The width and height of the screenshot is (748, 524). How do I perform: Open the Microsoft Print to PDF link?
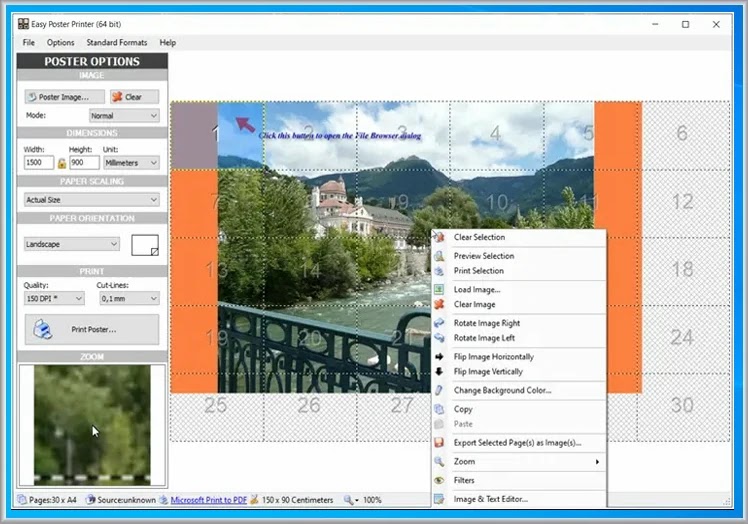click(x=208, y=500)
